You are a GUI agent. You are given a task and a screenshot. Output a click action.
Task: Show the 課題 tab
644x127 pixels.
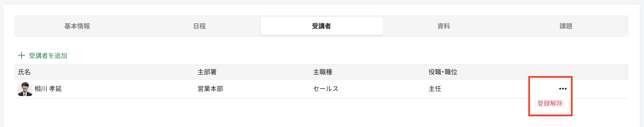(x=565, y=26)
